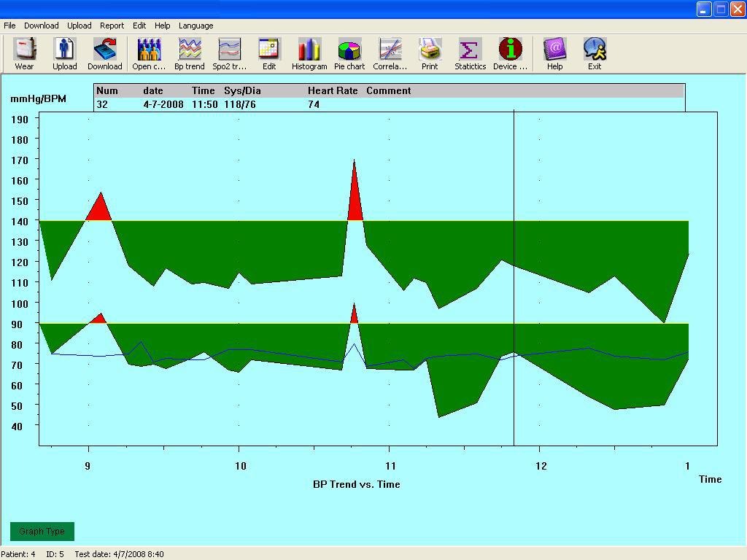This screenshot has width=747, height=560.
Task: Click the Edit toolbar icon
Action: [269, 54]
